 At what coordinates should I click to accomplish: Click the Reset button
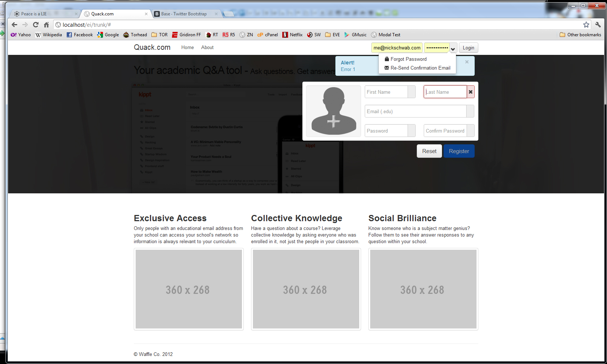429,151
